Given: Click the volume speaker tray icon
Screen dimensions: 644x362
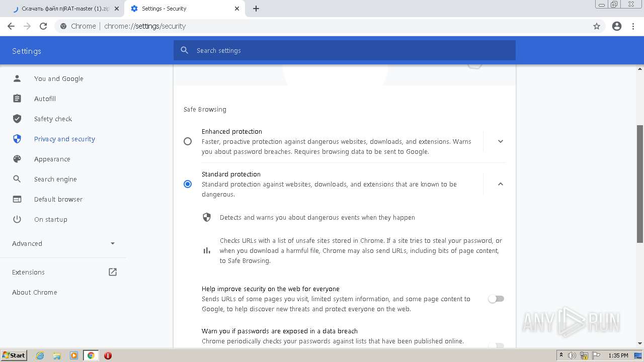Looking at the screenshot, I should pos(572,355).
